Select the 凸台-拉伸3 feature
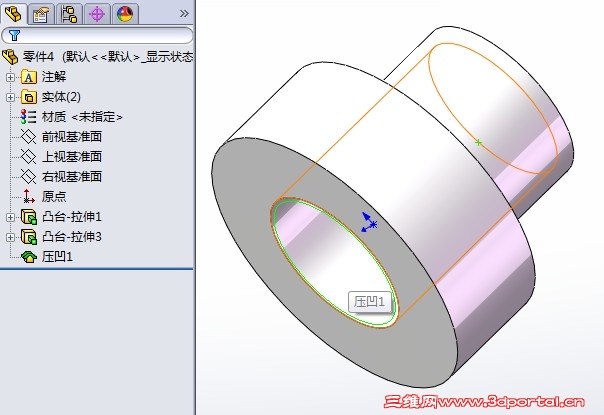The image size is (604, 415). point(72,237)
